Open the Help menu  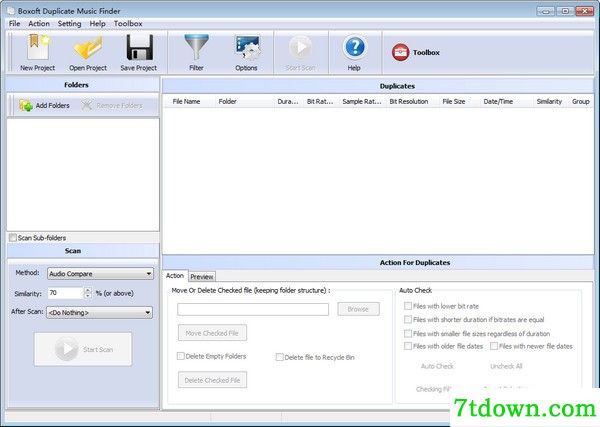[x=97, y=23]
